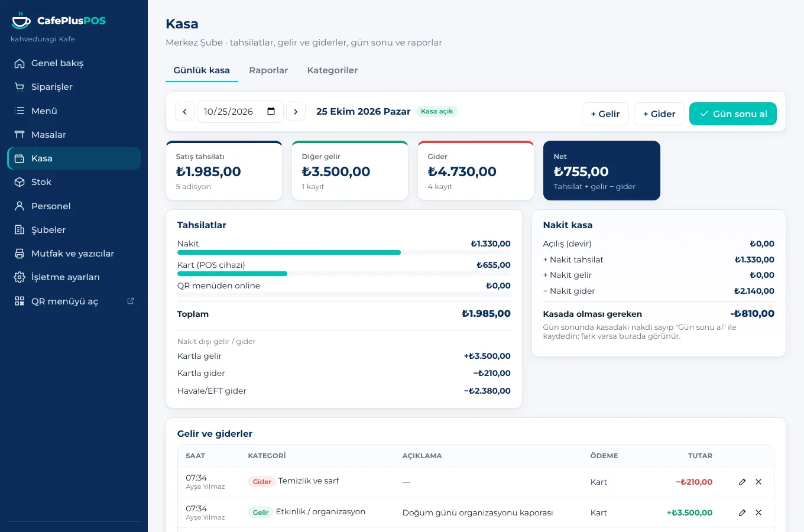Open the Menü sidebar item
Image resolution: width=804 pixels, height=532 pixels.
click(74, 111)
